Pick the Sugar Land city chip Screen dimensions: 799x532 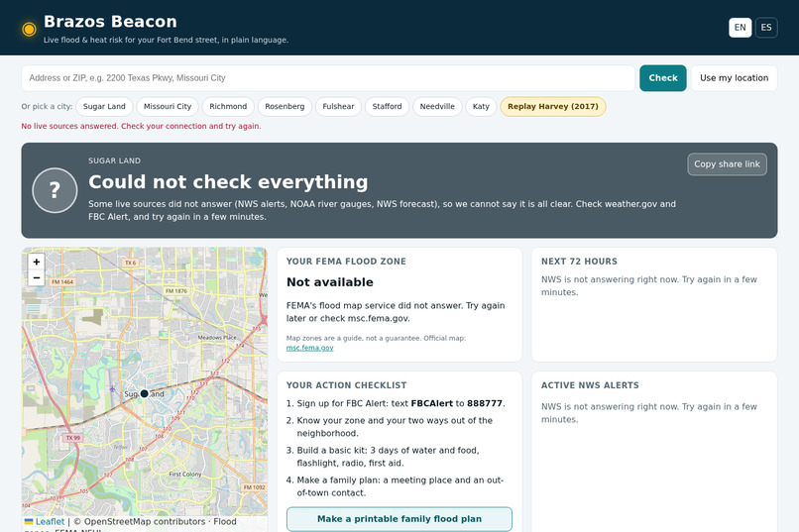tap(104, 106)
